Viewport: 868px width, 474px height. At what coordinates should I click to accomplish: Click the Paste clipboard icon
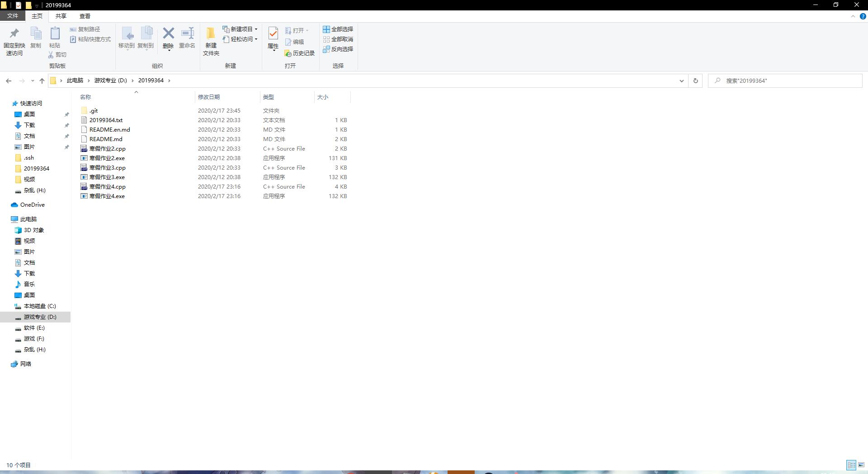(x=55, y=38)
